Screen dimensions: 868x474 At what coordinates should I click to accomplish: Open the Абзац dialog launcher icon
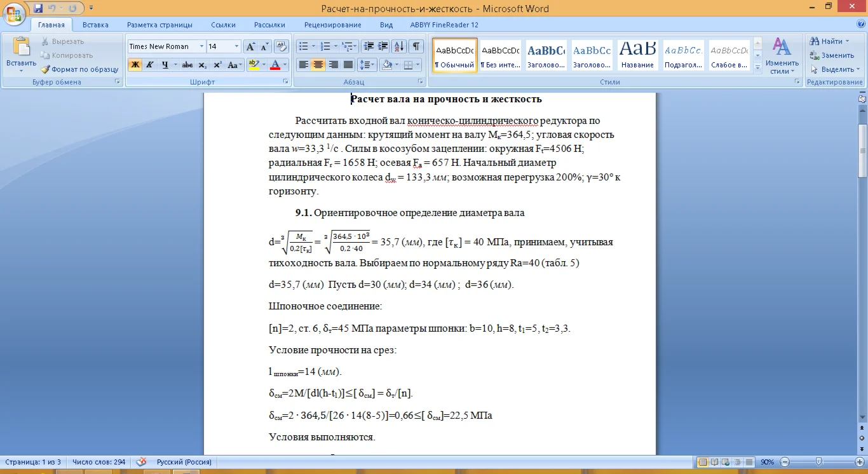coord(421,82)
